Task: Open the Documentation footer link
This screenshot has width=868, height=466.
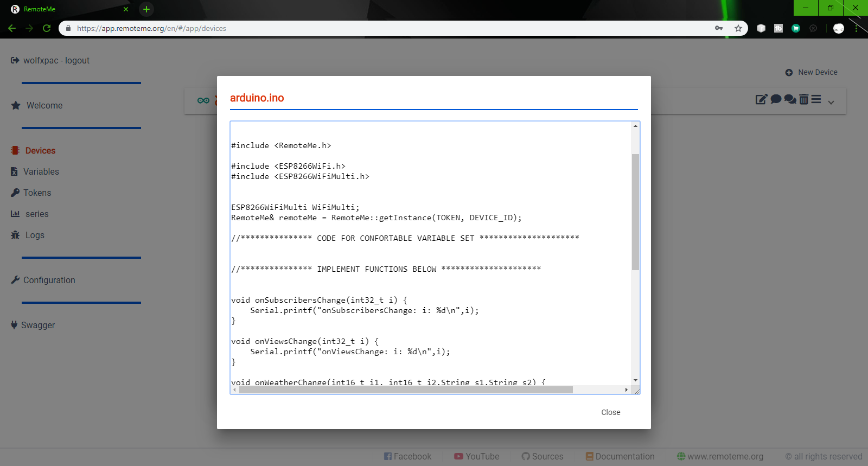Action: point(620,456)
